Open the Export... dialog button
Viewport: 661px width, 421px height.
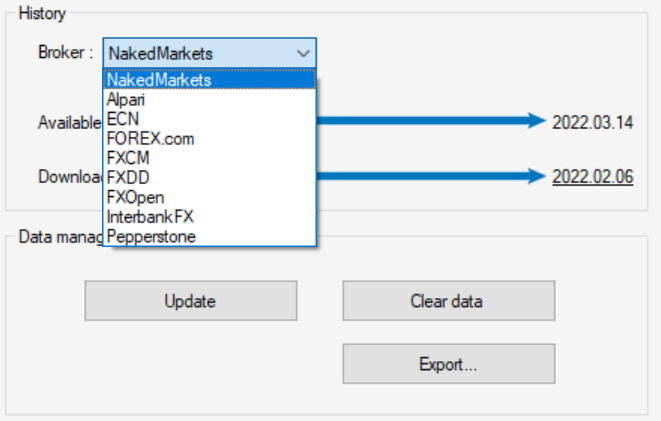[x=449, y=364]
